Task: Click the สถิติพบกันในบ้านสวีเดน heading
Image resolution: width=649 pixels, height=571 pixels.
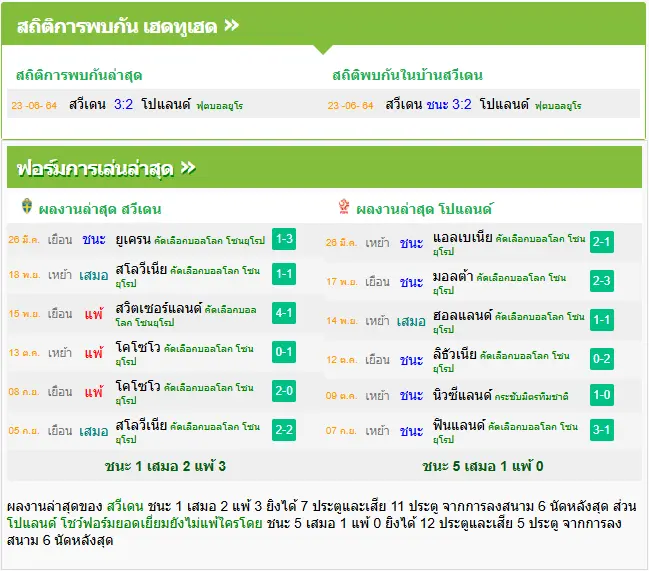Action: [407, 75]
